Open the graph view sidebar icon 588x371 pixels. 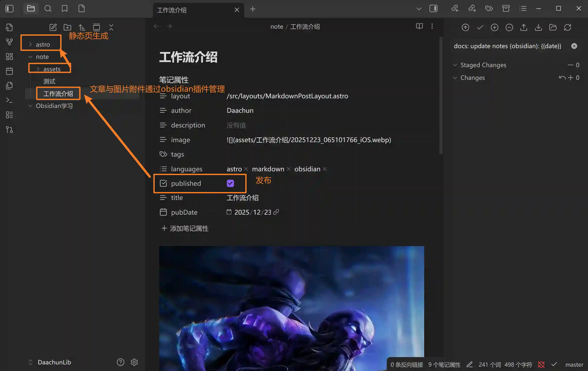pos(9,42)
